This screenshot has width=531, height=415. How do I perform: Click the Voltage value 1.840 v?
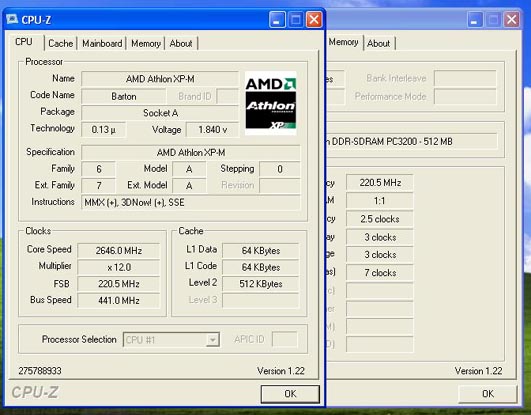coord(212,129)
